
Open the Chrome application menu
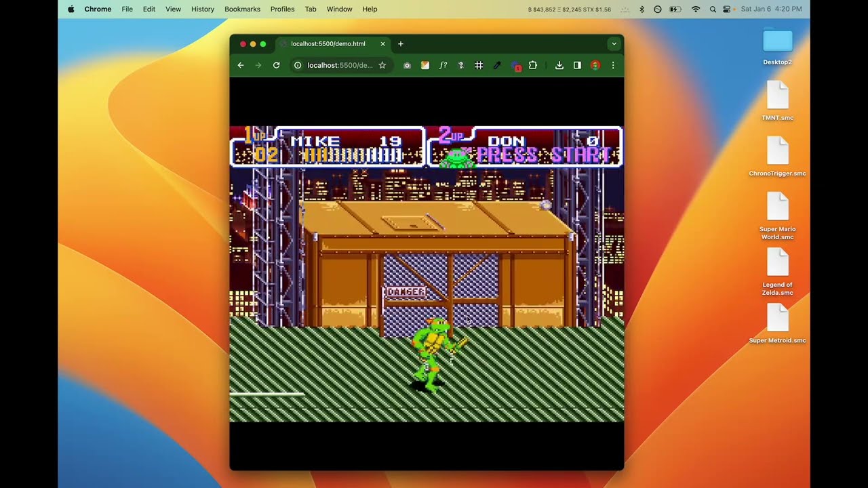98,9
